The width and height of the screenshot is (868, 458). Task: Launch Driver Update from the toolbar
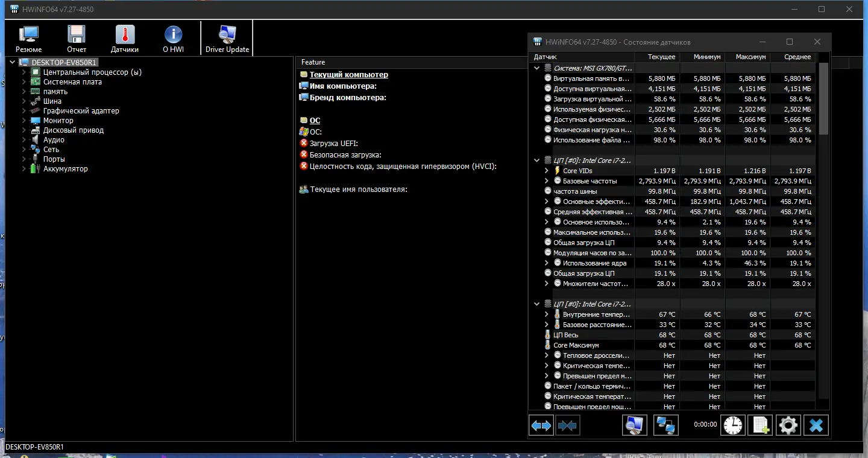coord(227,39)
